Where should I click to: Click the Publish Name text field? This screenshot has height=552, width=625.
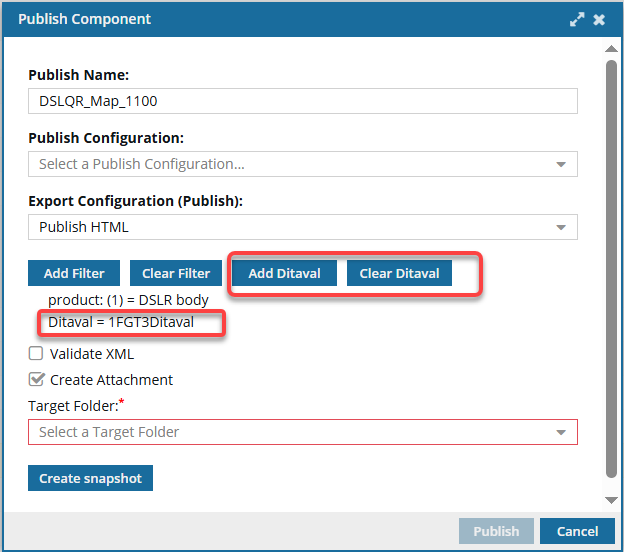(303, 101)
